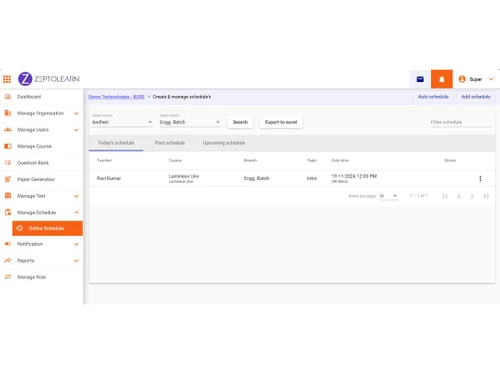Click the Reports chart icon

click(x=8, y=260)
